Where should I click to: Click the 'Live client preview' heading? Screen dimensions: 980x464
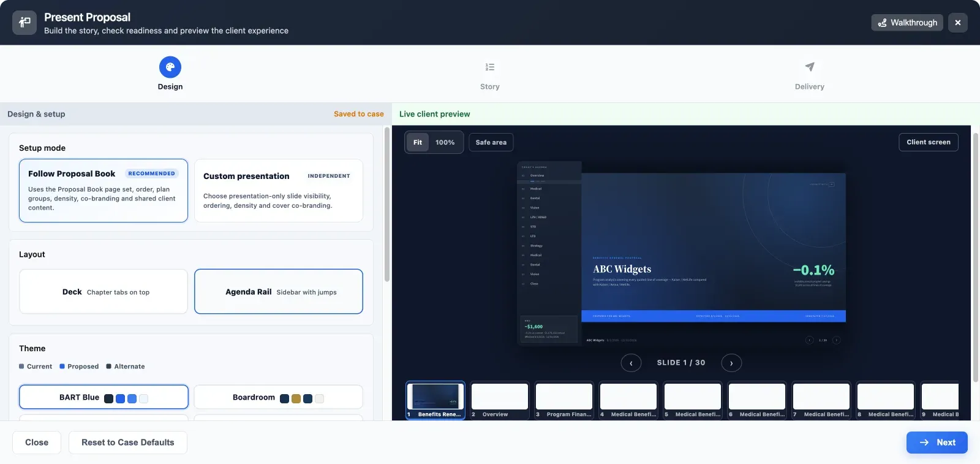[x=435, y=114]
